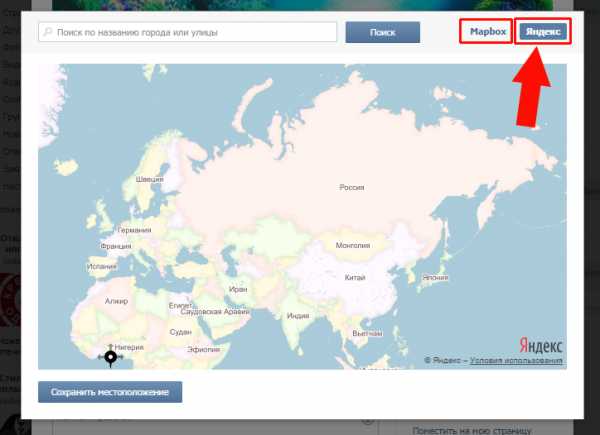Click the Яндекс logo on the map
600x435 pixels.
(x=541, y=345)
